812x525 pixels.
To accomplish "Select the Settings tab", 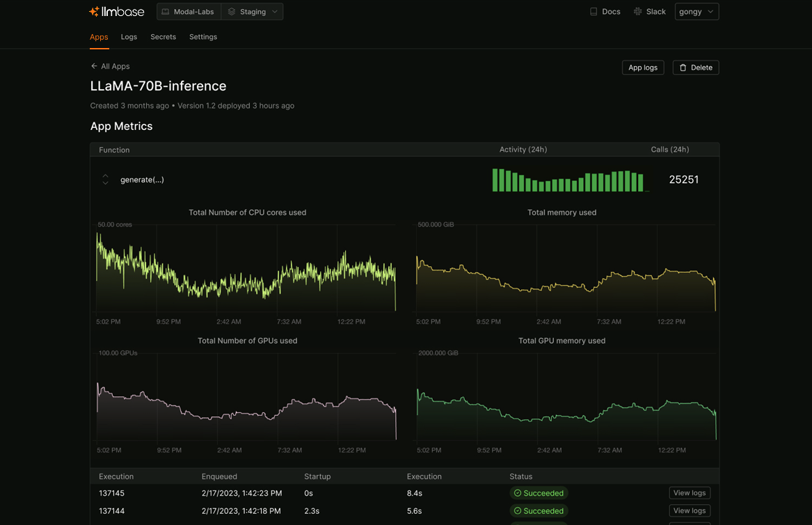I will pyautogui.click(x=202, y=36).
